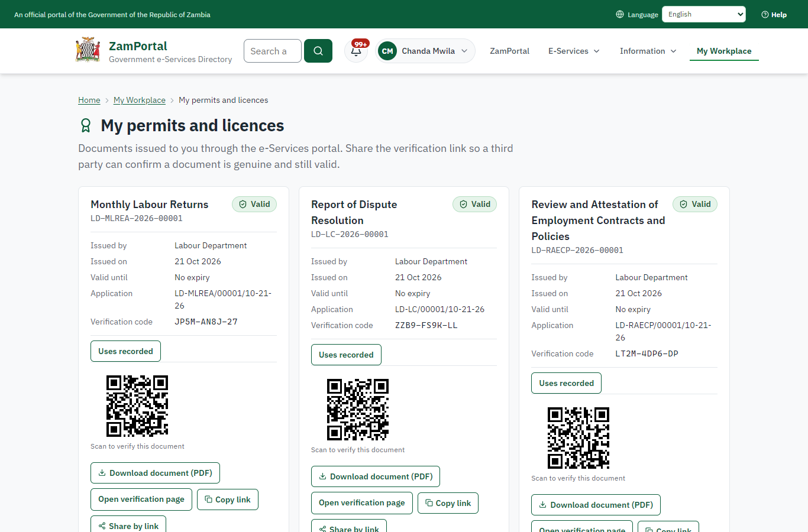Share Monthly Labour Returns by link
The height and width of the screenshot is (532, 808).
[x=128, y=525]
